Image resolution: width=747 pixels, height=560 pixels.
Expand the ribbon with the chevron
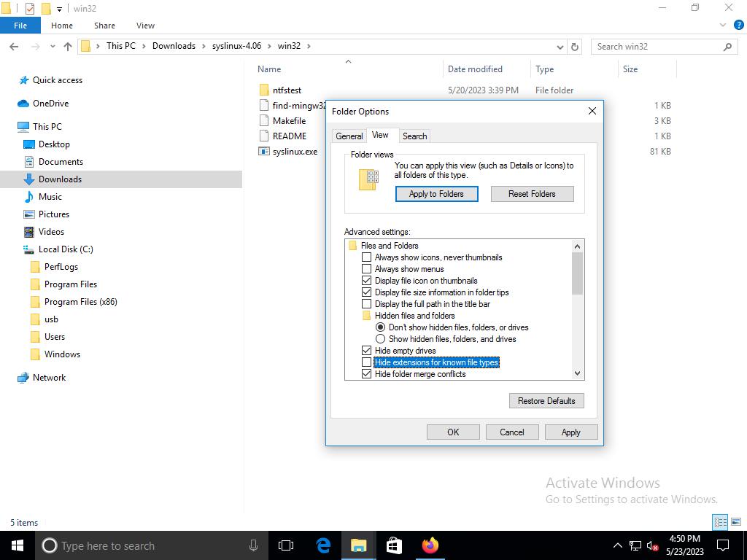[724, 25]
